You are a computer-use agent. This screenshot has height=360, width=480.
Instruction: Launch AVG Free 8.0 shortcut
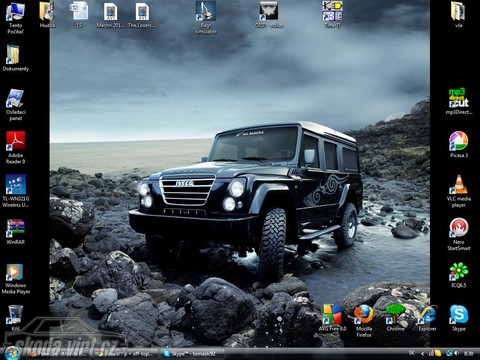(x=332, y=318)
